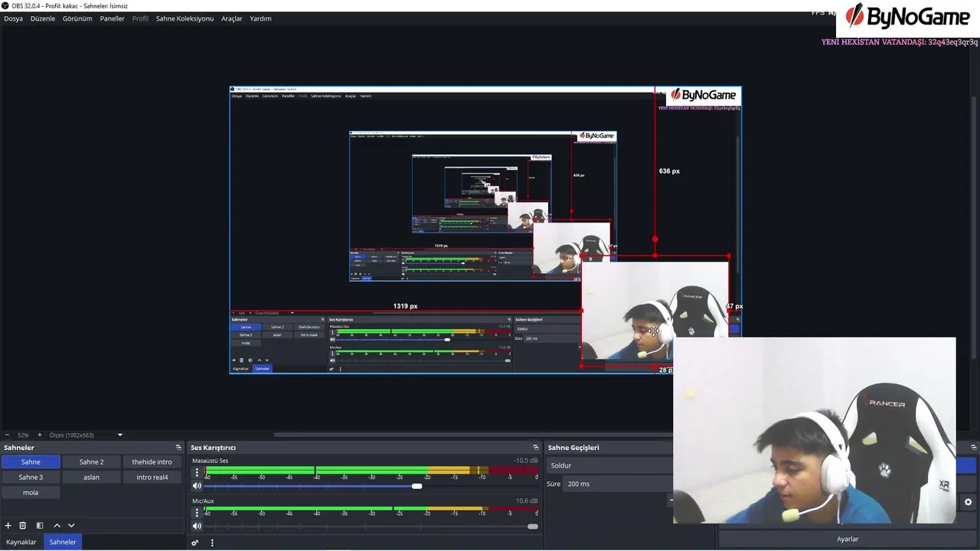Click the gear icon above the Ayarlar button

[x=968, y=502]
